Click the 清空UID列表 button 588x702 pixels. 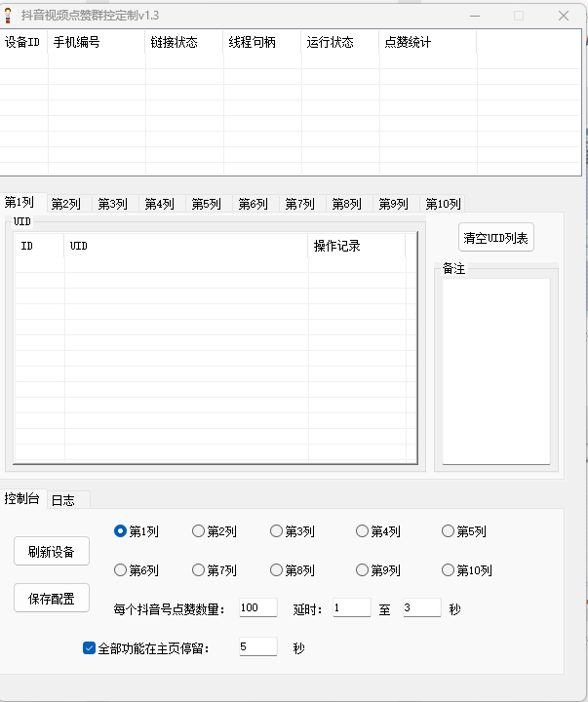coord(496,238)
